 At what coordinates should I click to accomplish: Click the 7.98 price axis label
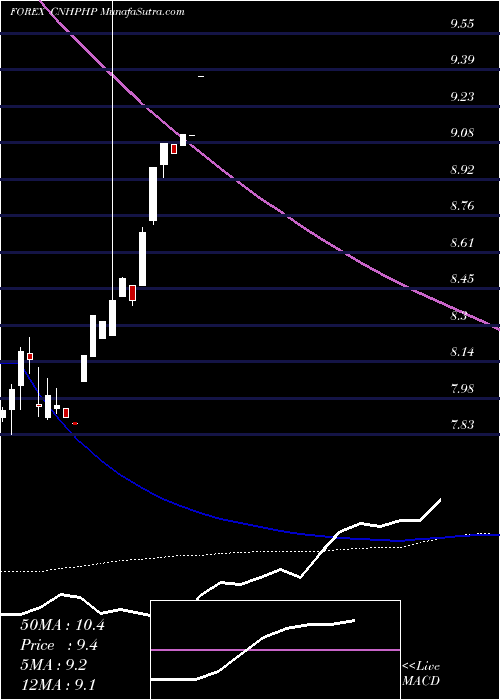462,388
